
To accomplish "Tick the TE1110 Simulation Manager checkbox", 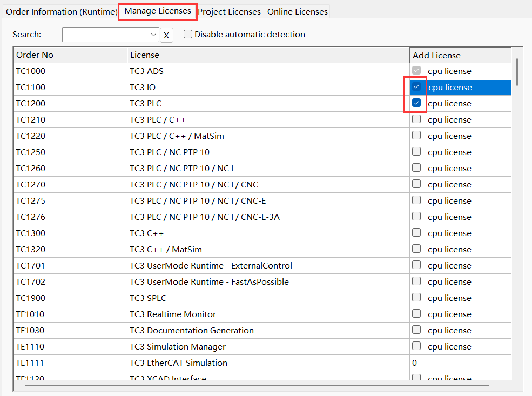I will tap(416, 346).
